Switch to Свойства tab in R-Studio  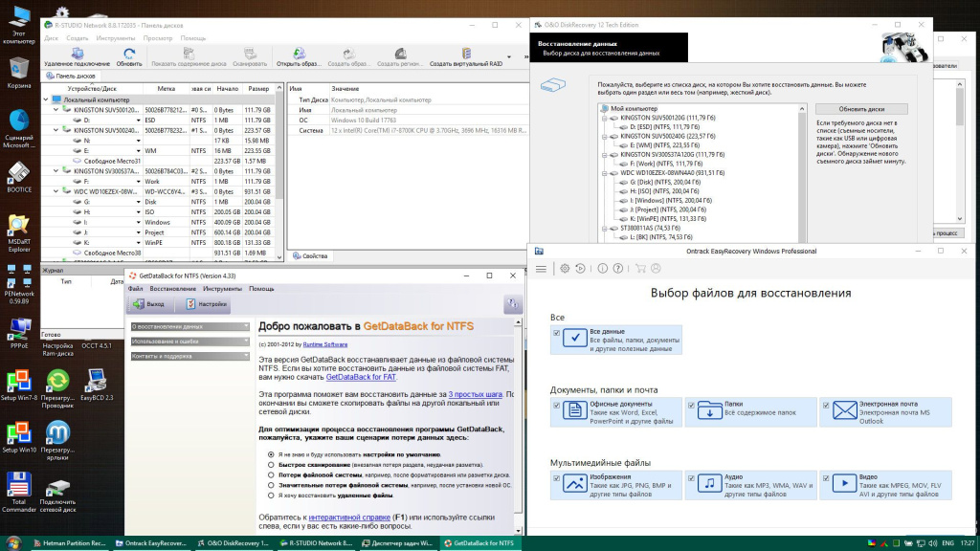310,256
